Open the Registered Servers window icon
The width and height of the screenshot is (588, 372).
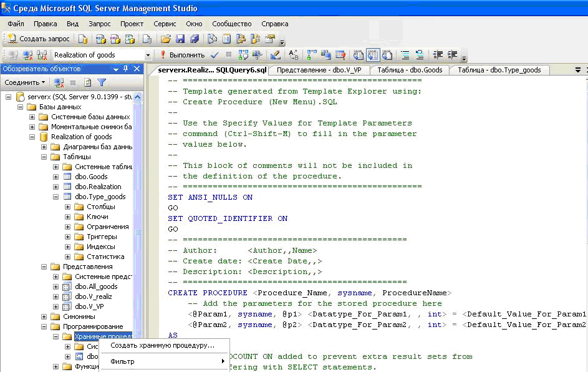pyautogui.click(x=212, y=39)
